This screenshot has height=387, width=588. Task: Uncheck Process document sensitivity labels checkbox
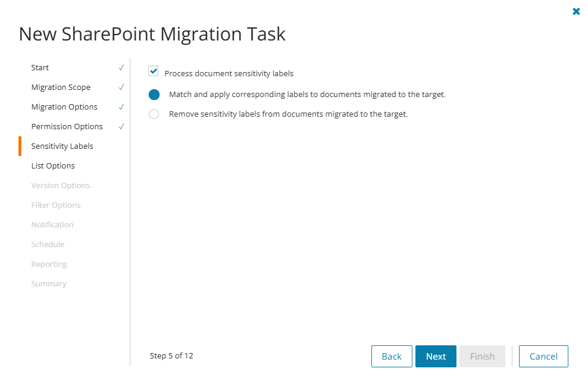154,71
